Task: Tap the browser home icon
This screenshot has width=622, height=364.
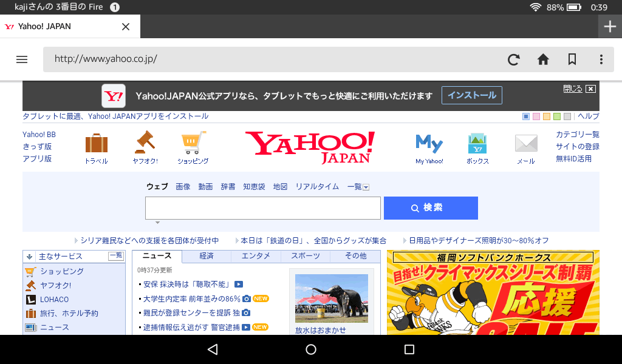Action: tap(543, 59)
